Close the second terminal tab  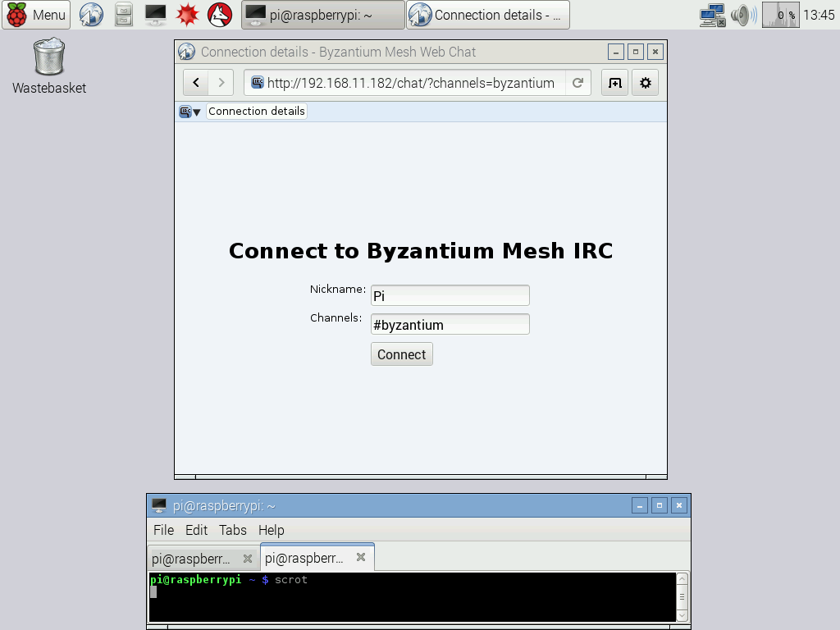pos(361,557)
